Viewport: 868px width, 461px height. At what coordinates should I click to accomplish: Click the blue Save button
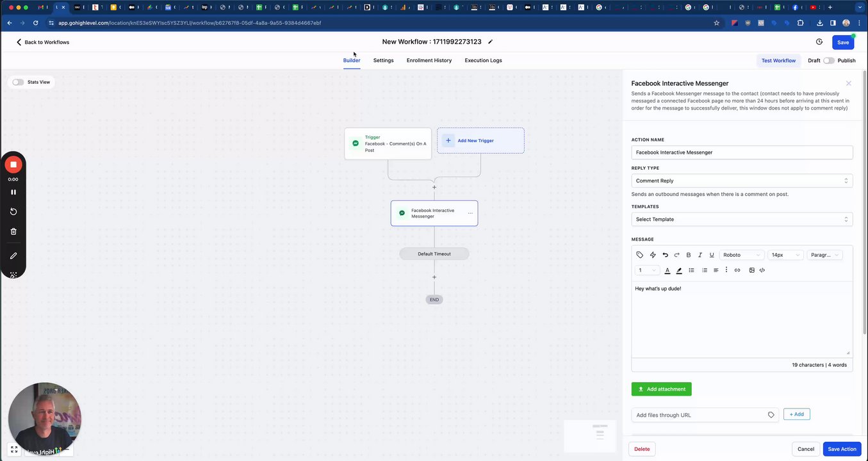(x=843, y=42)
